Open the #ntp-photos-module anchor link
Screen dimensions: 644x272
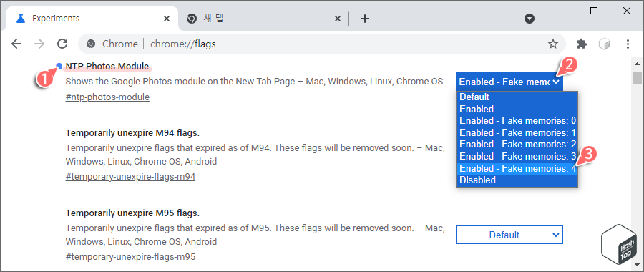[107, 97]
